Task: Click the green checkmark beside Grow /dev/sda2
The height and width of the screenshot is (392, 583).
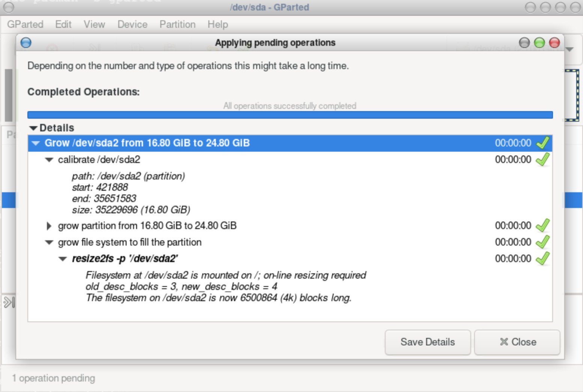Action: coord(542,143)
